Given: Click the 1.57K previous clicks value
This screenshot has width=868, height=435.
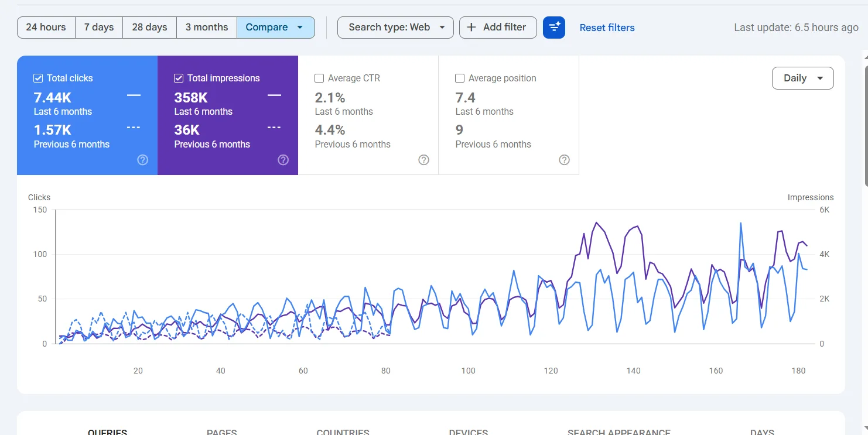Looking at the screenshot, I should [53, 130].
